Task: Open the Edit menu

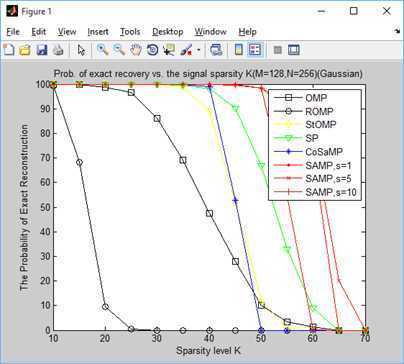Action: 38,32
